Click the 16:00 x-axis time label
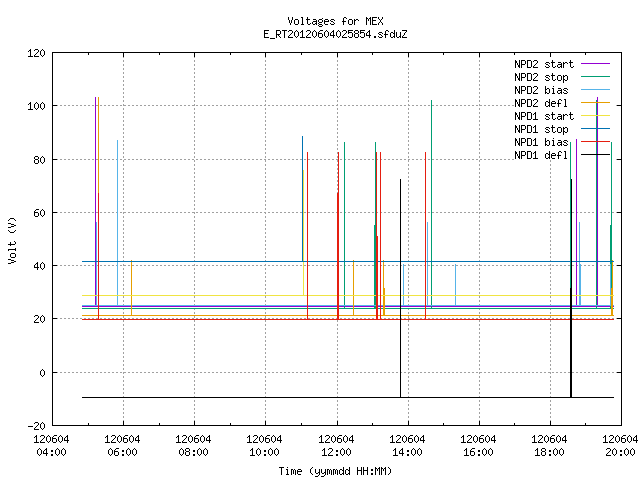640x480 pixels. pos(478,452)
